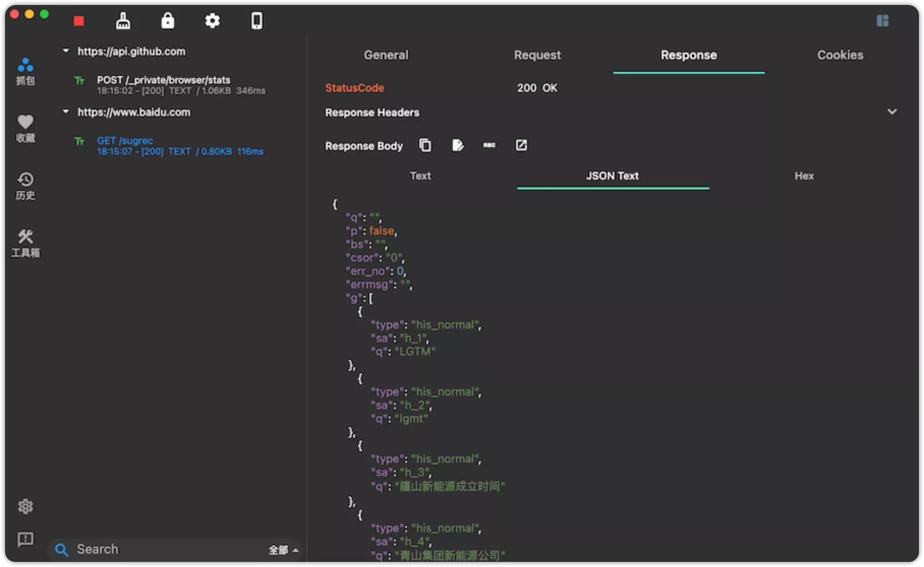Expand the Response Headers chevron
924x567 pixels.
click(x=891, y=112)
